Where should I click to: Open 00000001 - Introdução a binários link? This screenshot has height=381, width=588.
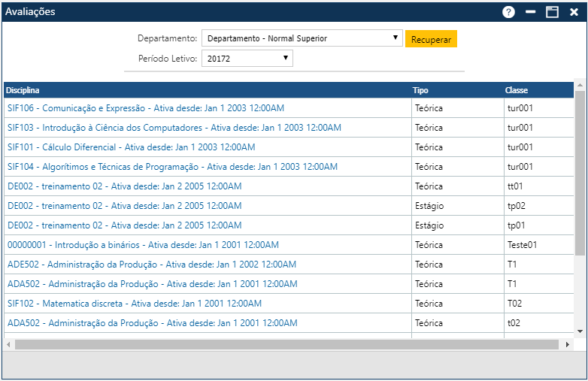pyautogui.click(x=143, y=245)
